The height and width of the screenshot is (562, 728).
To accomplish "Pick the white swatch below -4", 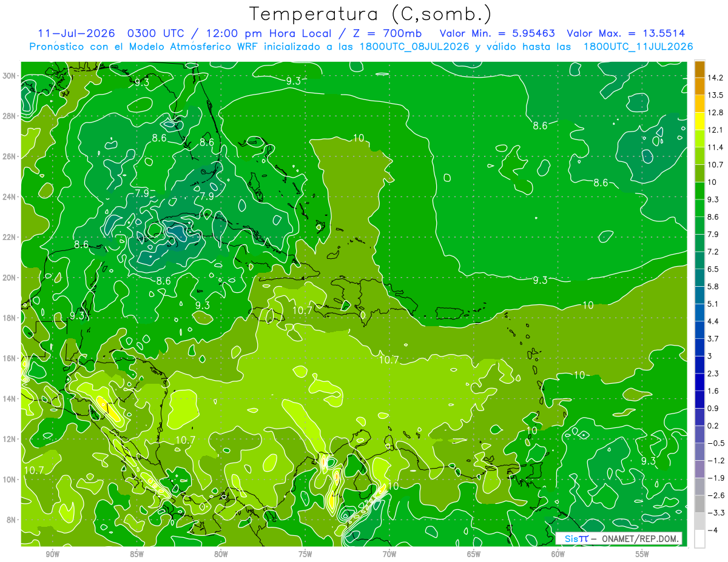I will [x=699, y=539].
